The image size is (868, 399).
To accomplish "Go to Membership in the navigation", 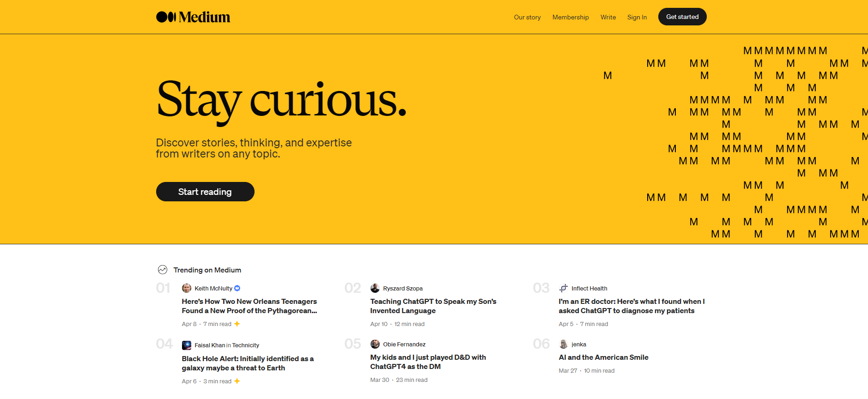I will (571, 17).
